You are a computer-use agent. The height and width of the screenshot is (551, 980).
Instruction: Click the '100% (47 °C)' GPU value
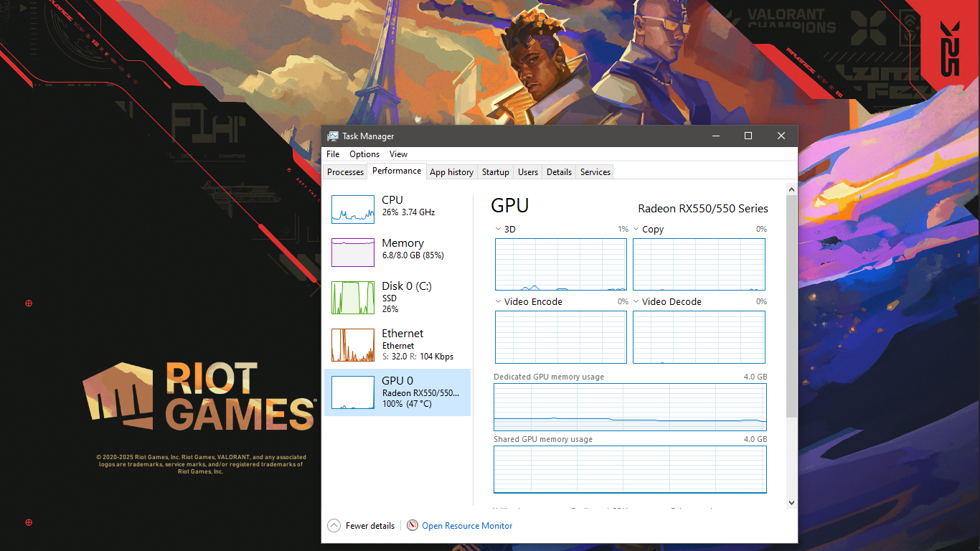[x=407, y=404]
